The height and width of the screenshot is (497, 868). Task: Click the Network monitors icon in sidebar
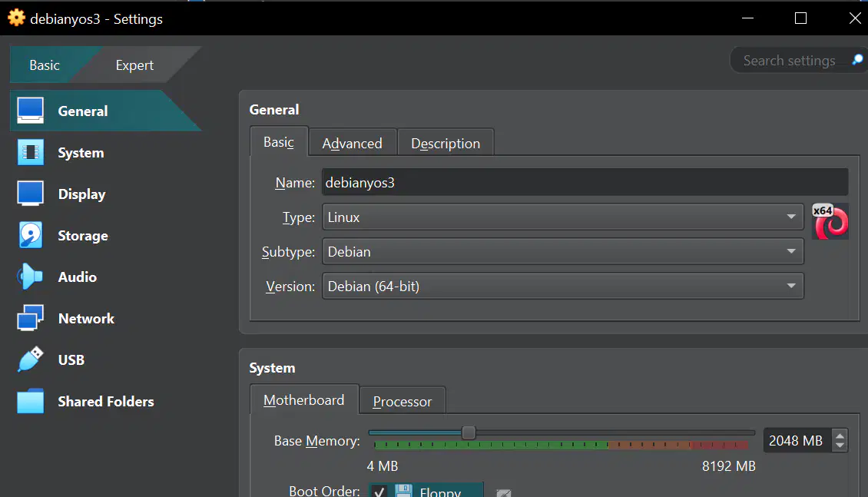31,318
